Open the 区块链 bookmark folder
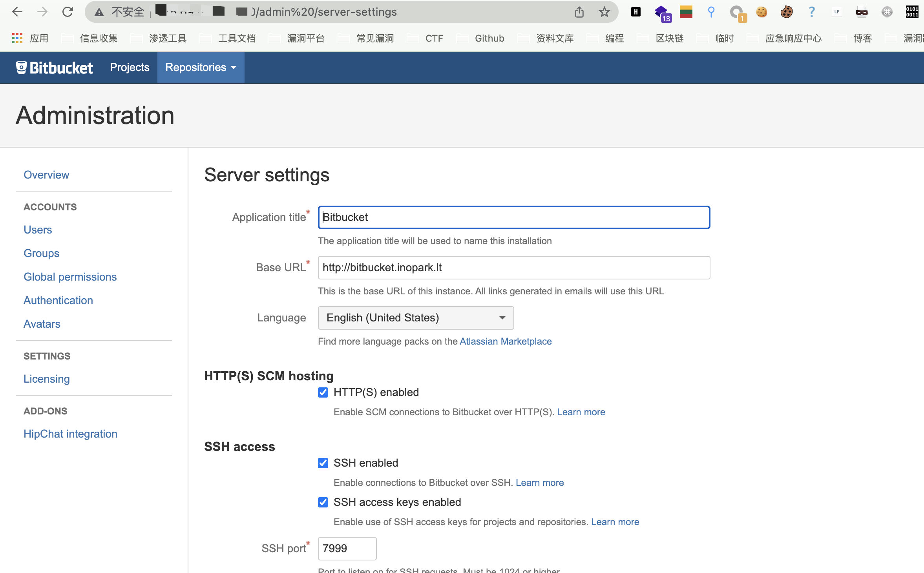This screenshot has width=924, height=573. point(661,38)
